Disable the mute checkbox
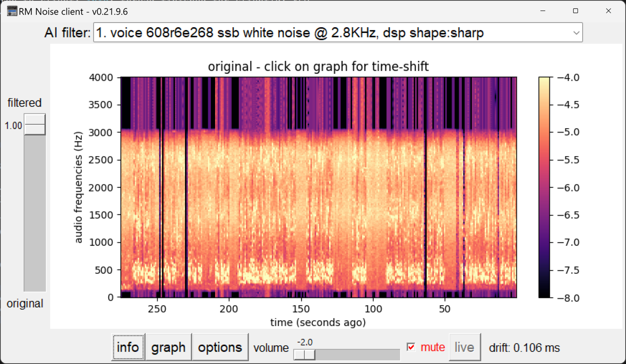 point(411,347)
